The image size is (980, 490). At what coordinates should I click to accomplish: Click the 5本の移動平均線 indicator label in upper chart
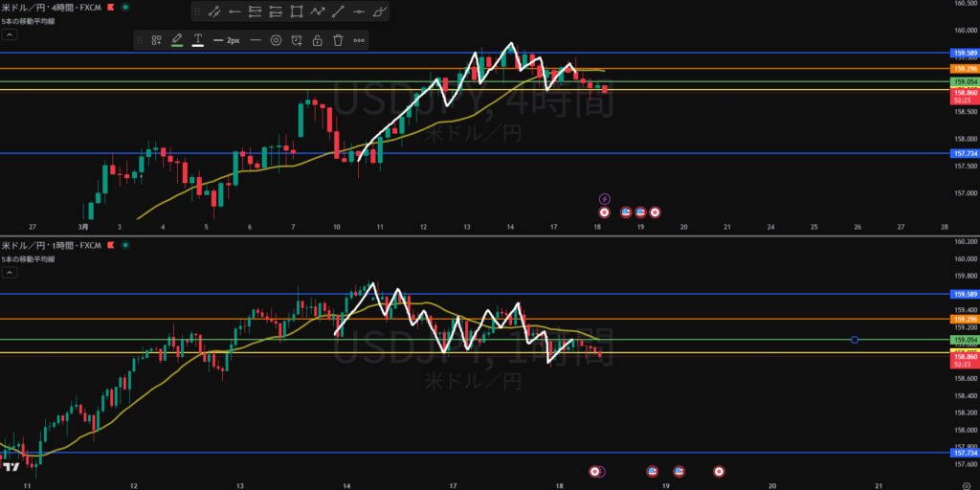(x=29, y=20)
